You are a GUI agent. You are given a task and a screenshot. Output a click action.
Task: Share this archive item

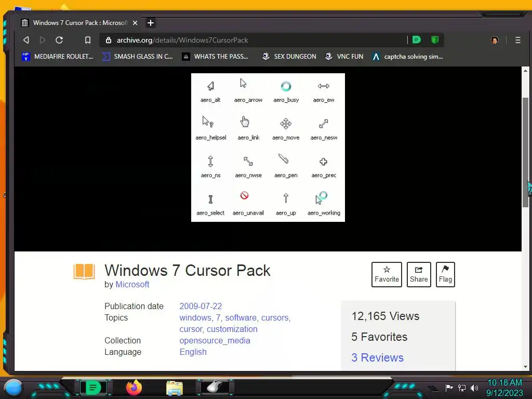point(419,274)
